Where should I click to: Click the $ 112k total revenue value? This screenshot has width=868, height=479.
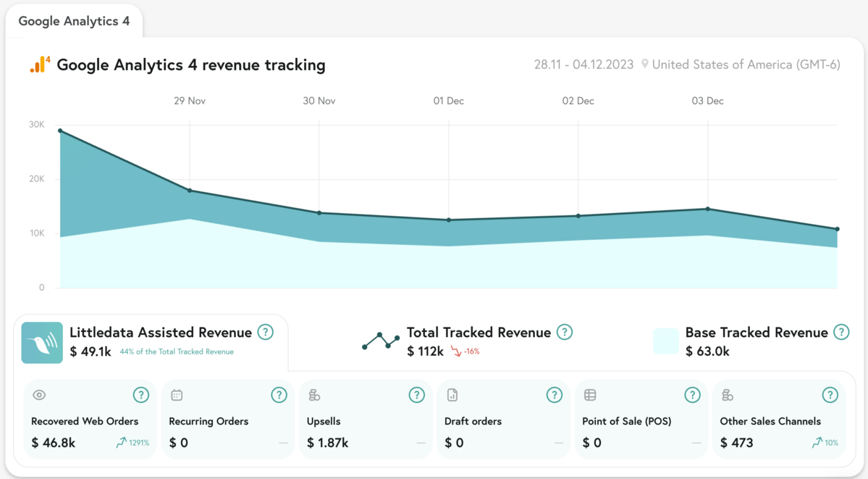pyautogui.click(x=425, y=351)
